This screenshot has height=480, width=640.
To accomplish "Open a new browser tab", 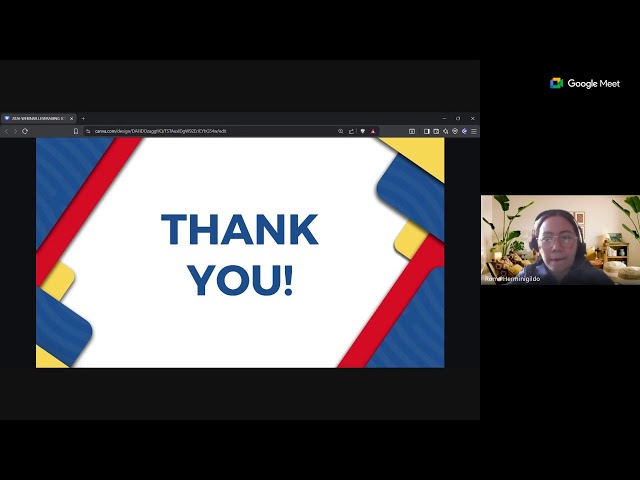I will 83,118.
